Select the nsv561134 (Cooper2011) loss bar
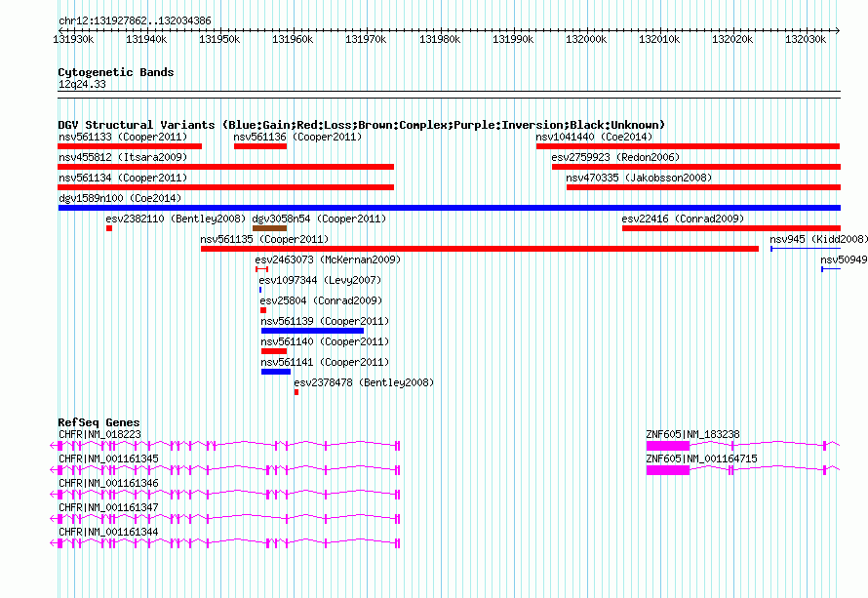The width and height of the screenshot is (868, 598). tap(226, 187)
